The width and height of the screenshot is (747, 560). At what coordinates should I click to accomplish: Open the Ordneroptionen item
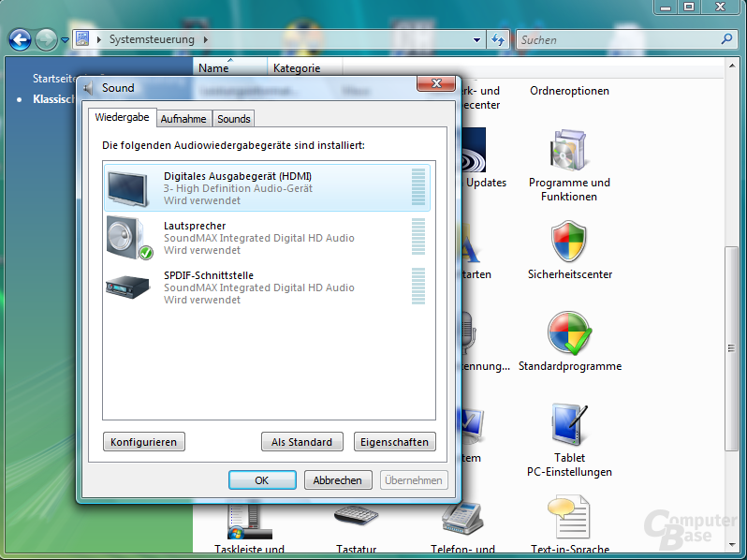(569, 91)
